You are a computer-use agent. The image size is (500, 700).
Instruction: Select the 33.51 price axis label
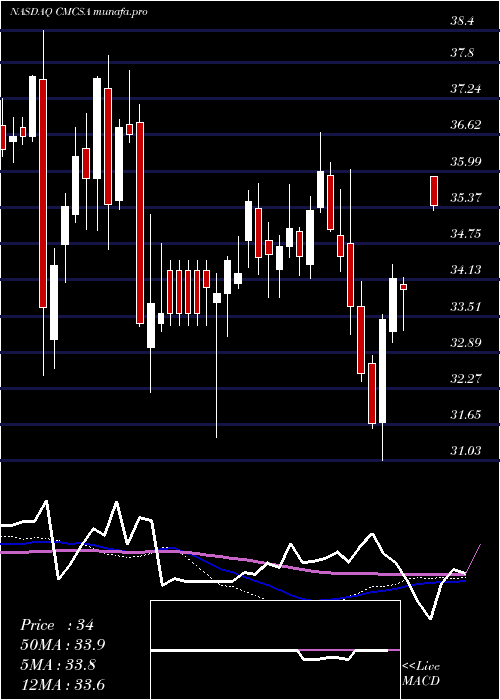(x=465, y=307)
